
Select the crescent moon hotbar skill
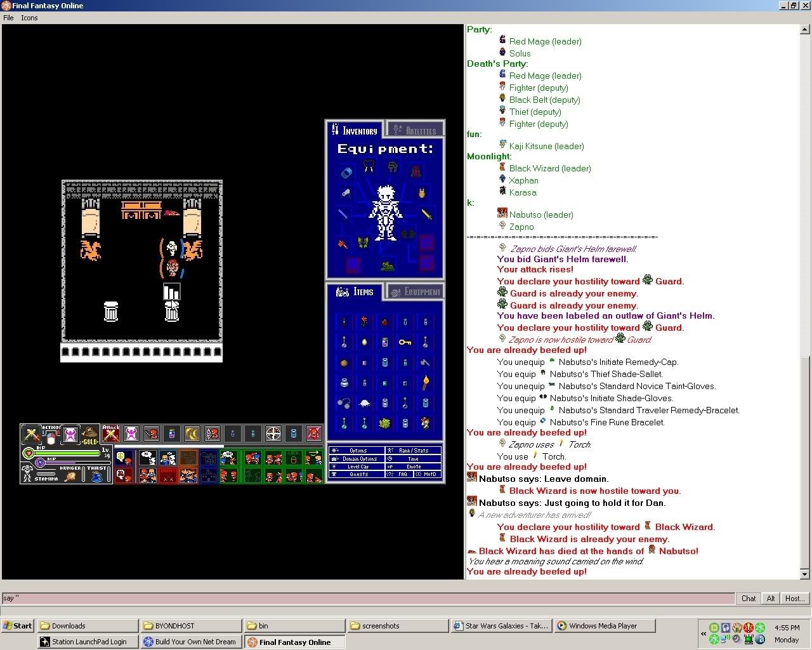192,433
